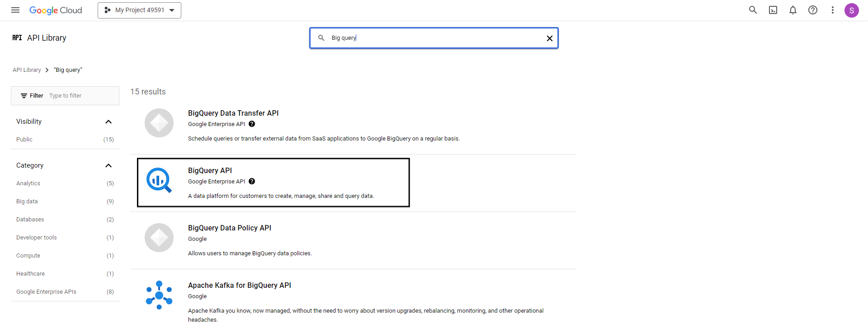Viewport: 868px width, 333px height.
Task: Collapse the Visibility section
Action: pyautogui.click(x=108, y=122)
